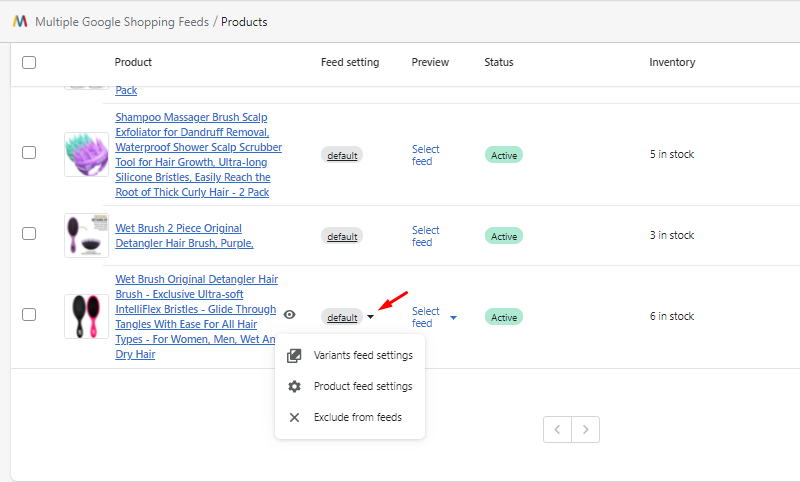Click the X icon beside Exclude from feeds
The image size is (800, 482).
tap(294, 418)
